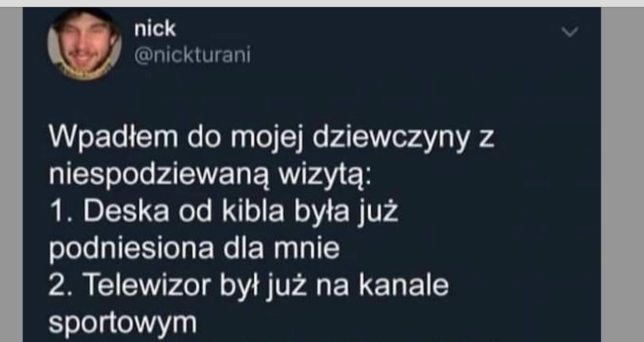Click the light bar above the tweet
Viewport: 644px width, 342px height.
322,4
